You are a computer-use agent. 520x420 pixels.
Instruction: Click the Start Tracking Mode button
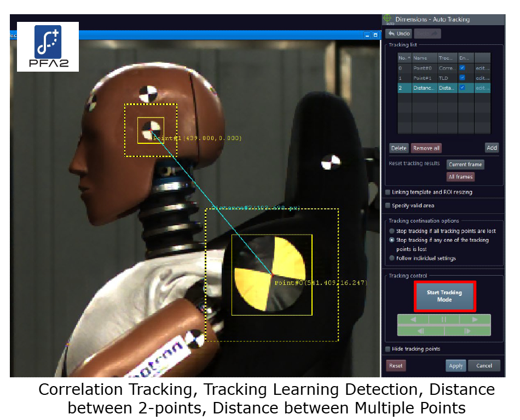[444, 296]
